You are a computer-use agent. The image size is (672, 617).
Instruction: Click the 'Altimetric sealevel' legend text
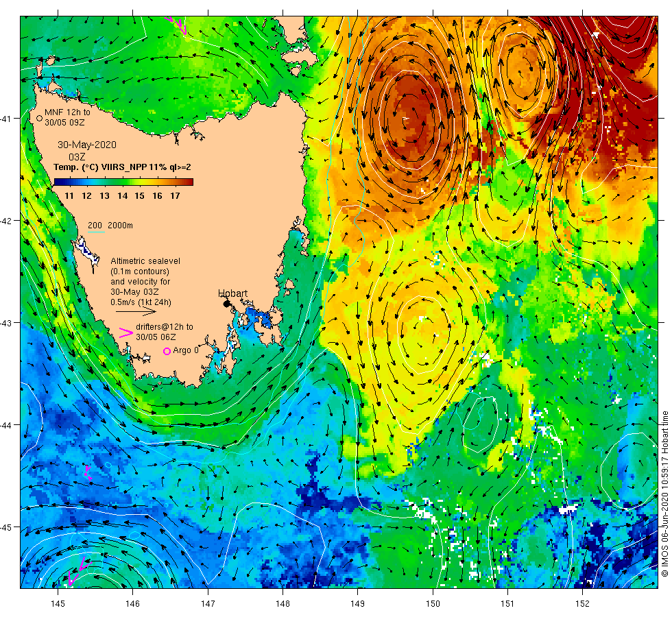pos(145,261)
